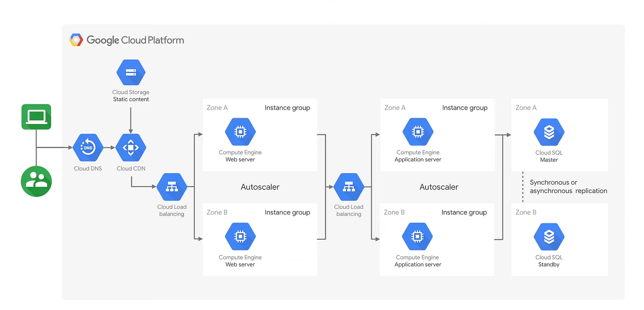Select the Cloud SQL Standby icon
This screenshot has height=310, width=644.
pos(549,236)
